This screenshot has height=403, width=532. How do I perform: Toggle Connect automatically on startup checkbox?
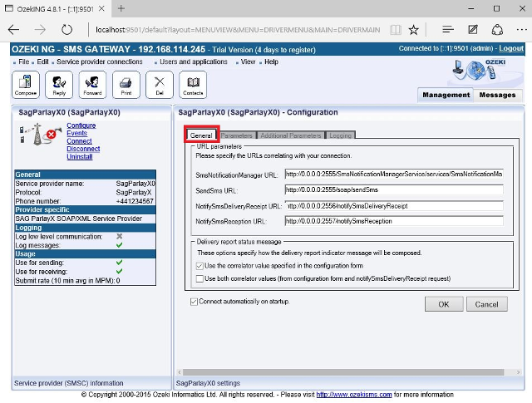(194, 302)
